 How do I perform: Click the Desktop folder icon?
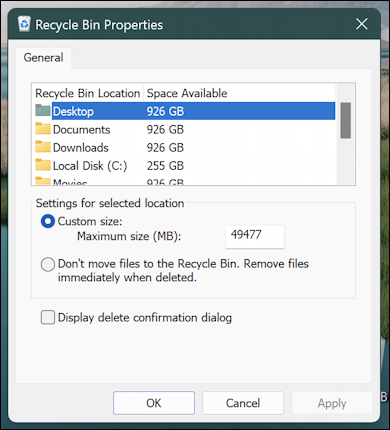coord(43,110)
